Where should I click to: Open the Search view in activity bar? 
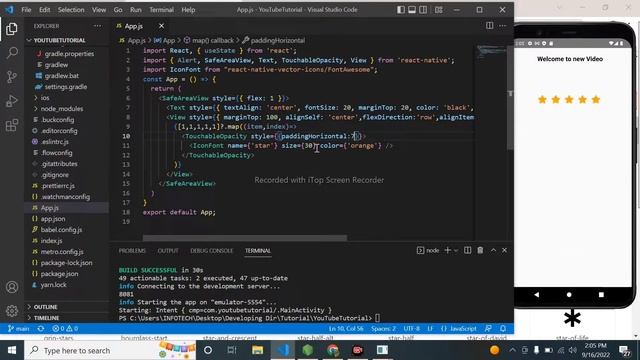point(12,52)
